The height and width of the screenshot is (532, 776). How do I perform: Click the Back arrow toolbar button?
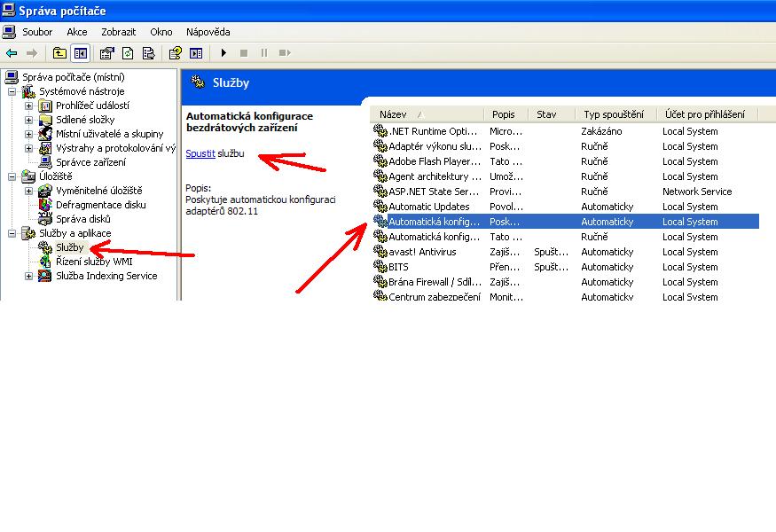(12, 53)
